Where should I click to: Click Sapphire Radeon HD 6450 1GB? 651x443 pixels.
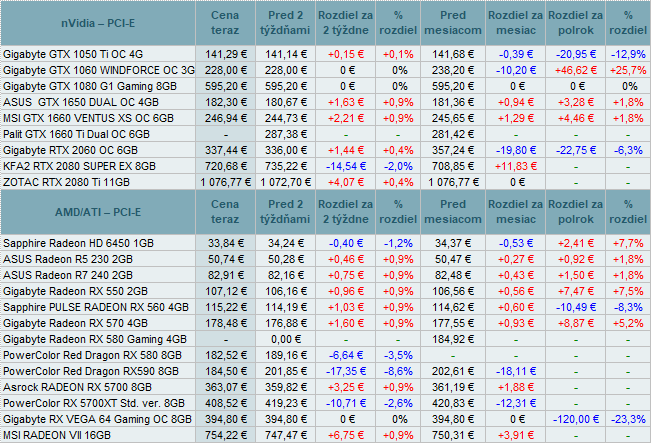tap(78, 243)
